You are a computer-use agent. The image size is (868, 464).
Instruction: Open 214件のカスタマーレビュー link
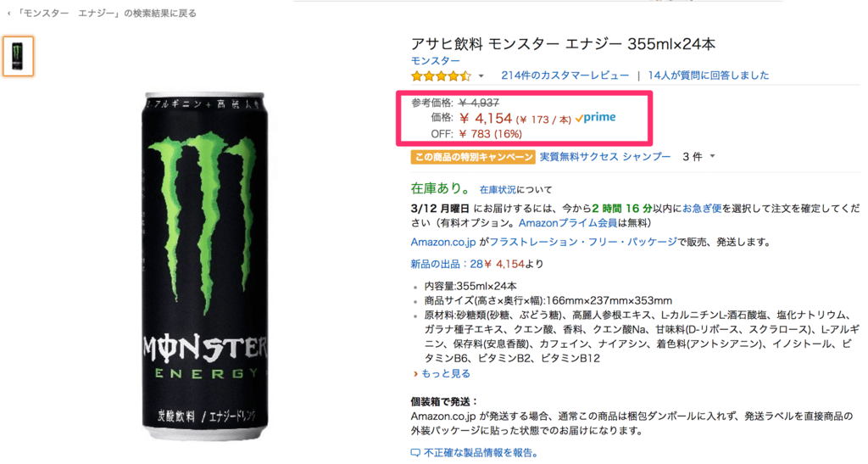point(565,75)
